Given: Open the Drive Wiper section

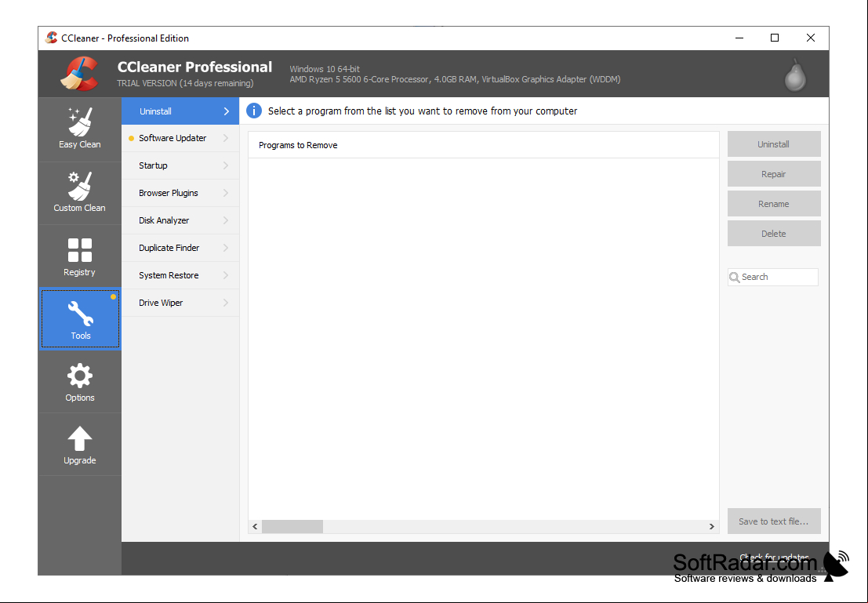Looking at the screenshot, I should 180,303.
